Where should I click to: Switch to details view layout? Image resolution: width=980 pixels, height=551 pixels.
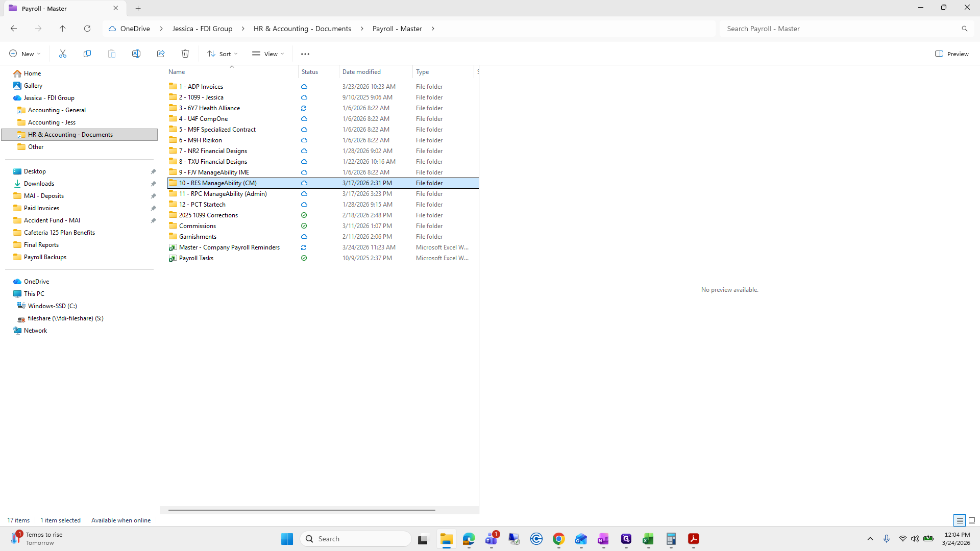pyautogui.click(x=960, y=520)
